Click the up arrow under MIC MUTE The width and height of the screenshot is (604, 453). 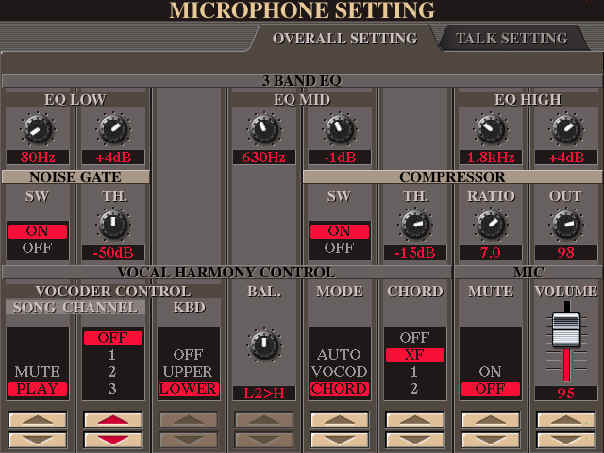pos(490,420)
